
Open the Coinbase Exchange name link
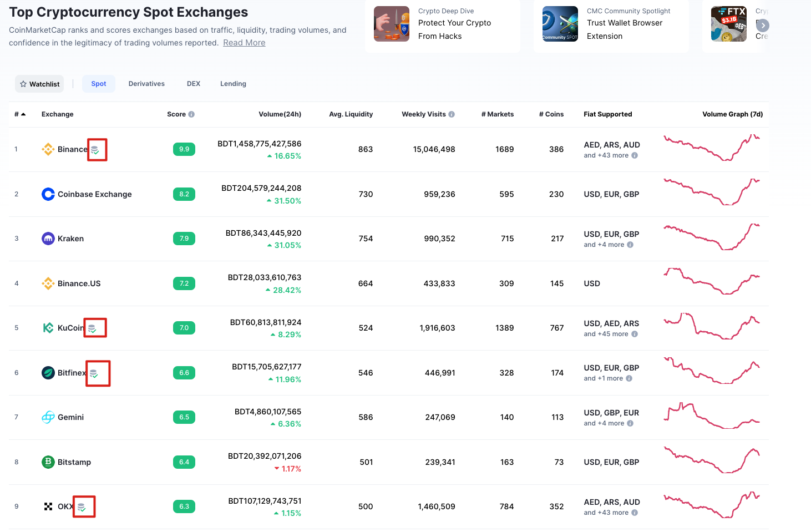coord(95,194)
